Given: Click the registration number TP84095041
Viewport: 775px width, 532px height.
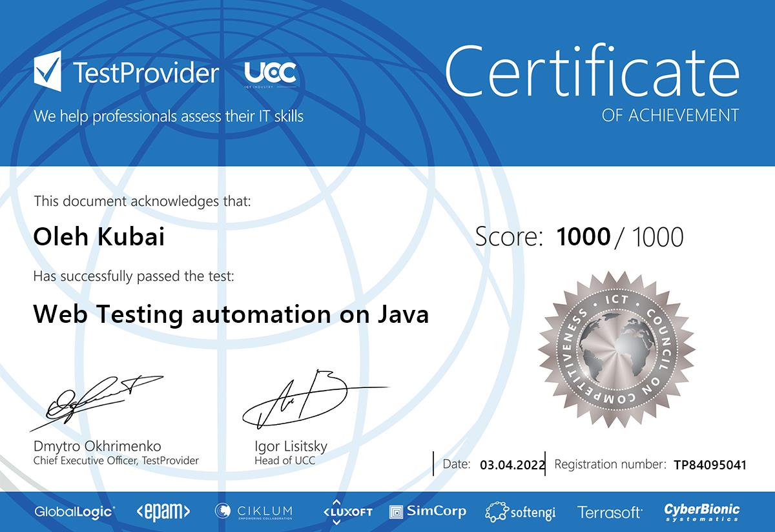Looking at the screenshot, I should (709, 464).
